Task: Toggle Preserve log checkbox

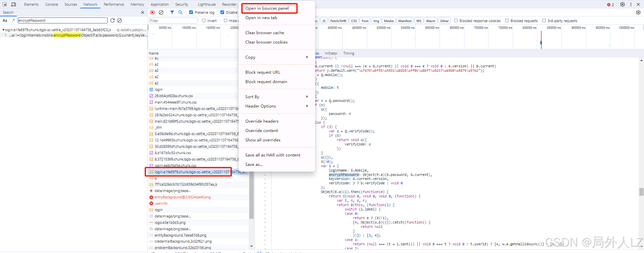Action: [x=191, y=12]
